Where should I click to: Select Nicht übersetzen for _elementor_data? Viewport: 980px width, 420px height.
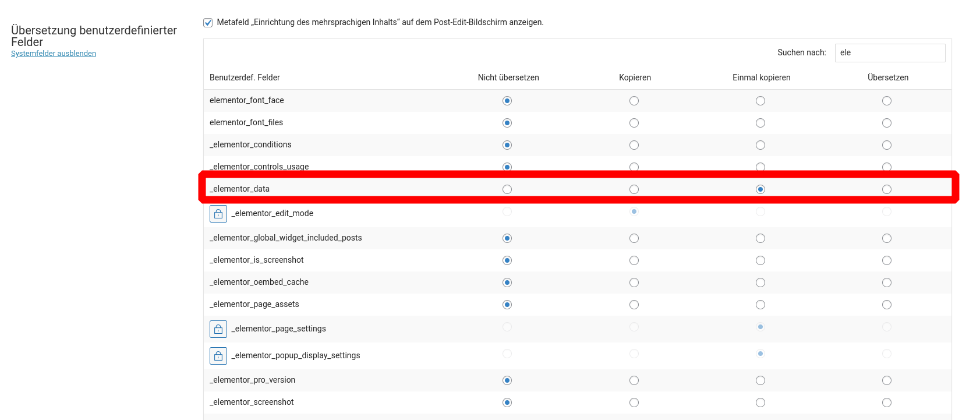(x=507, y=189)
